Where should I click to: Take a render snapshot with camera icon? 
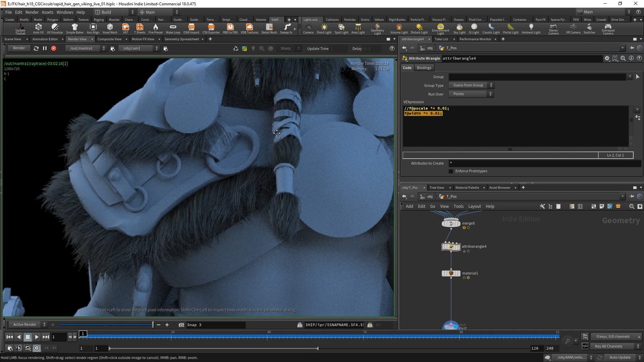pos(181,325)
